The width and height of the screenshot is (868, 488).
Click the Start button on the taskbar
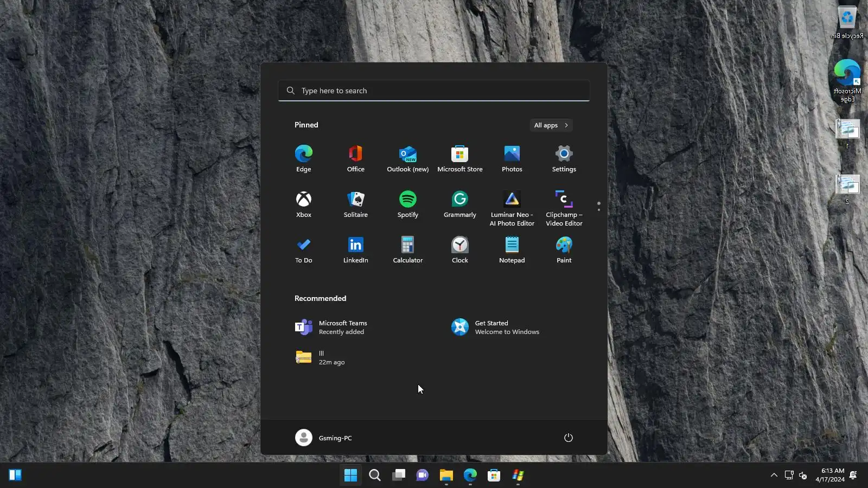click(x=351, y=476)
